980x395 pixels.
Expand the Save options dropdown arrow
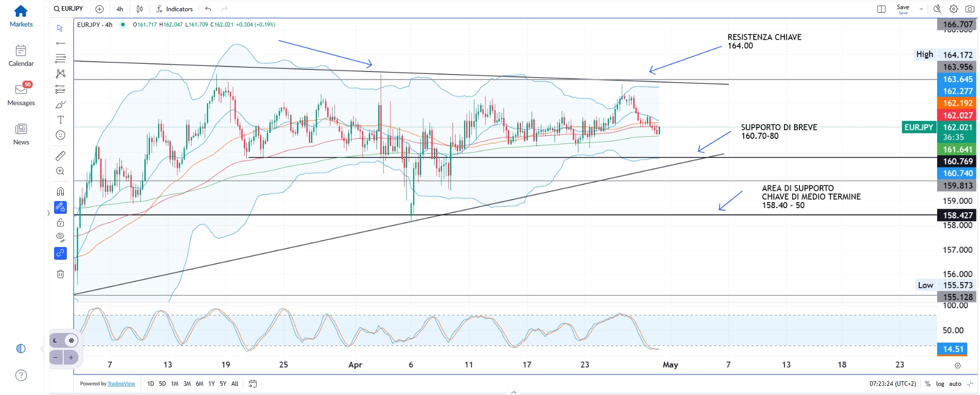pyautogui.click(x=921, y=9)
